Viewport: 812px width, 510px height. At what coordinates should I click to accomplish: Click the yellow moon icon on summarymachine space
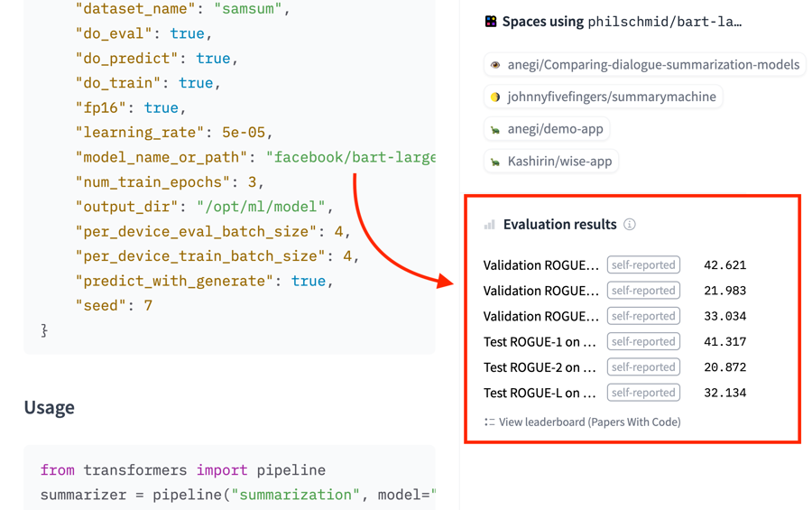[495, 97]
